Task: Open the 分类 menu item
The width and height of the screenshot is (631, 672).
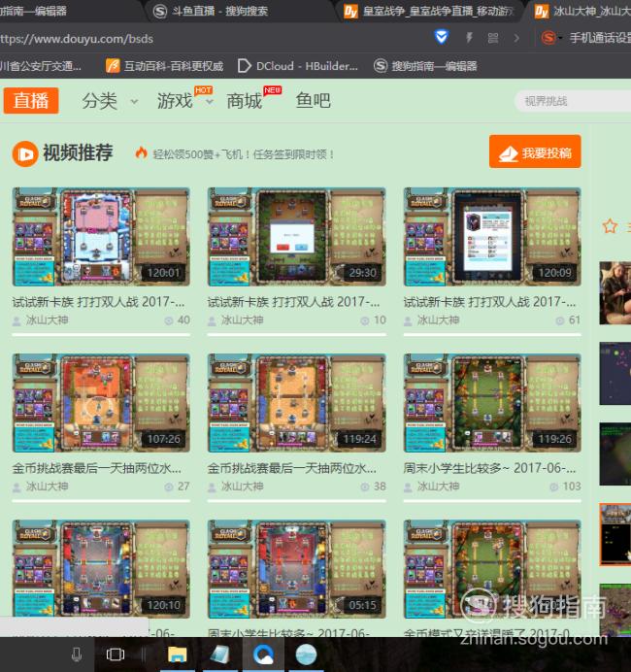Action: click(x=99, y=101)
